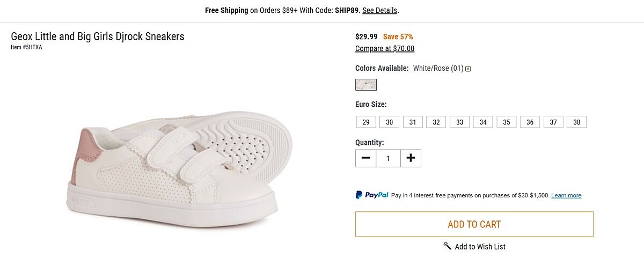Select Euro size 30
The width and height of the screenshot is (644, 258).
389,122
